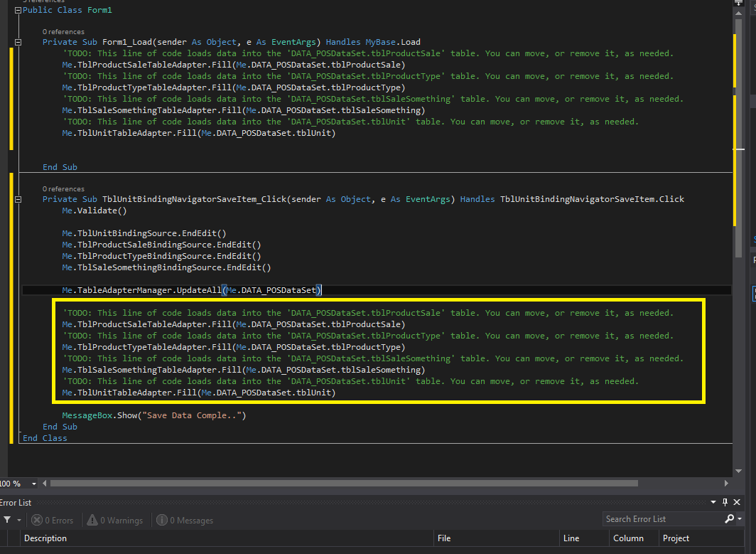The height and width of the screenshot is (554, 756).
Task: Open the Error List window position dropdown
Action: pyautogui.click(x=713, y=503)
